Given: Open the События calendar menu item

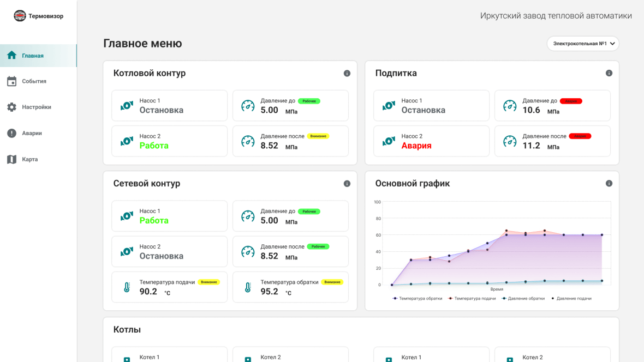Looking at the screenshot, I should [34, 81].
